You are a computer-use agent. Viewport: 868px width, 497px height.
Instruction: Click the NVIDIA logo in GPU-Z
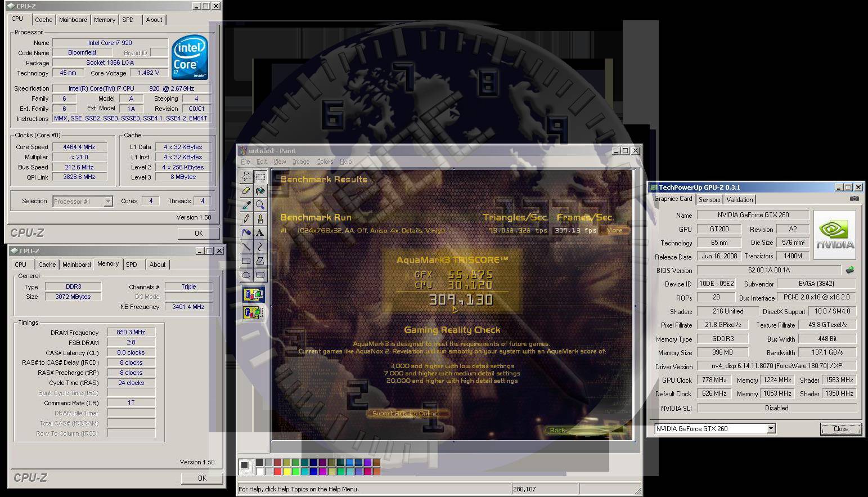click(835, 235)
